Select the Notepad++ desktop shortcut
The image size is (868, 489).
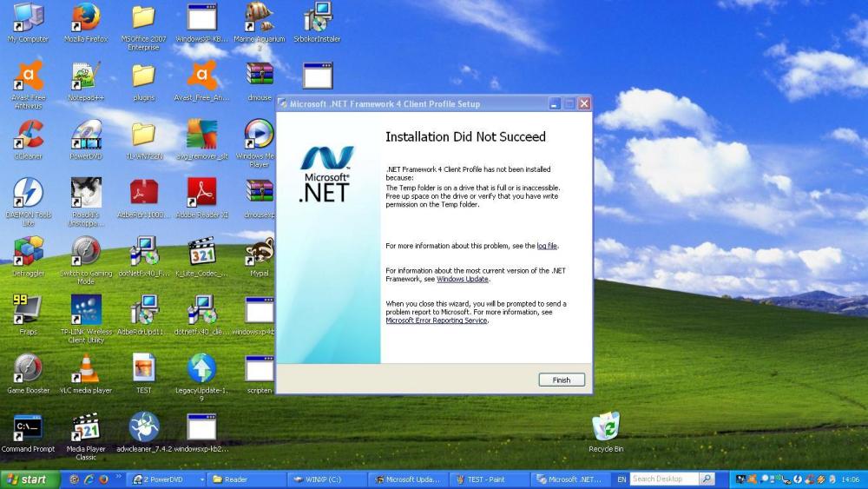pyautogui.click(x=86, y=76)
